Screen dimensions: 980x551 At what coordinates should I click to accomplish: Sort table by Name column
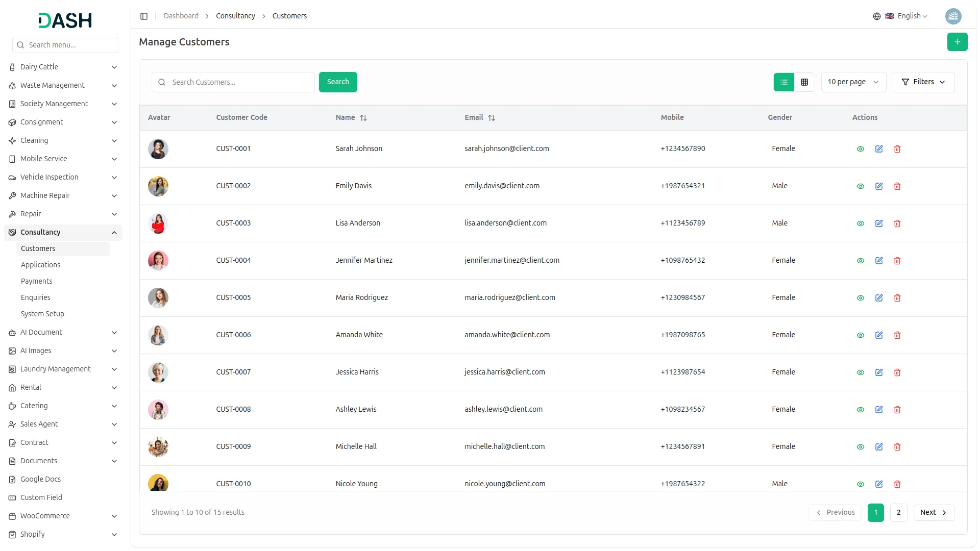pyautogui.click(x=363, y=118)
